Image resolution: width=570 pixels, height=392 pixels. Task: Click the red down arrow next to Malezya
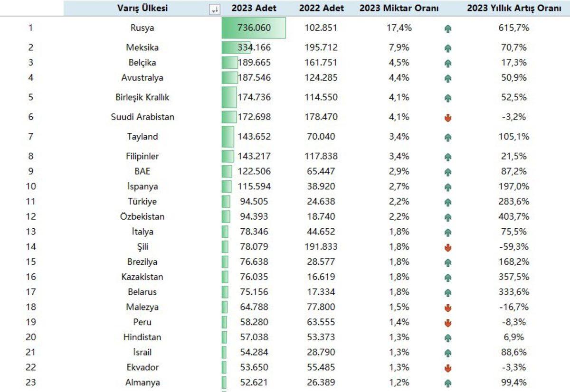447,308
